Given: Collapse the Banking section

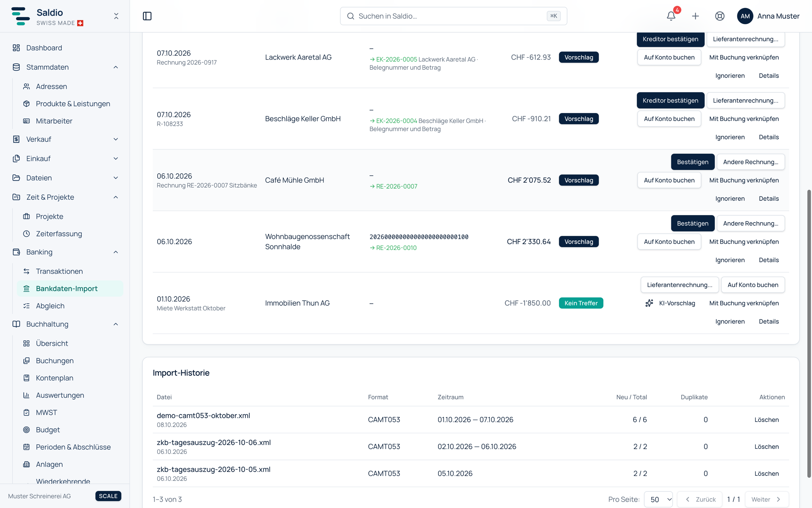Looking at the screenshot, I should (116, 252).
